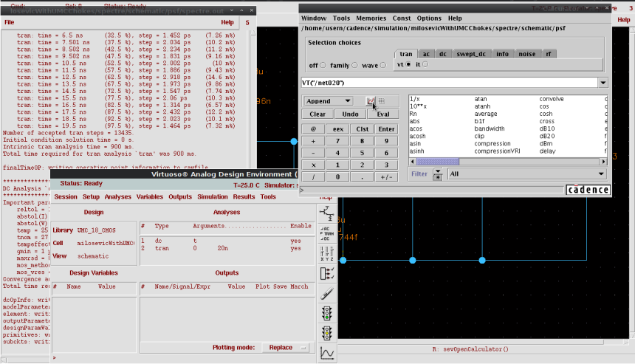The image size is (635, 364).
Task: Select bandwidth function in list
Action: 490,128
